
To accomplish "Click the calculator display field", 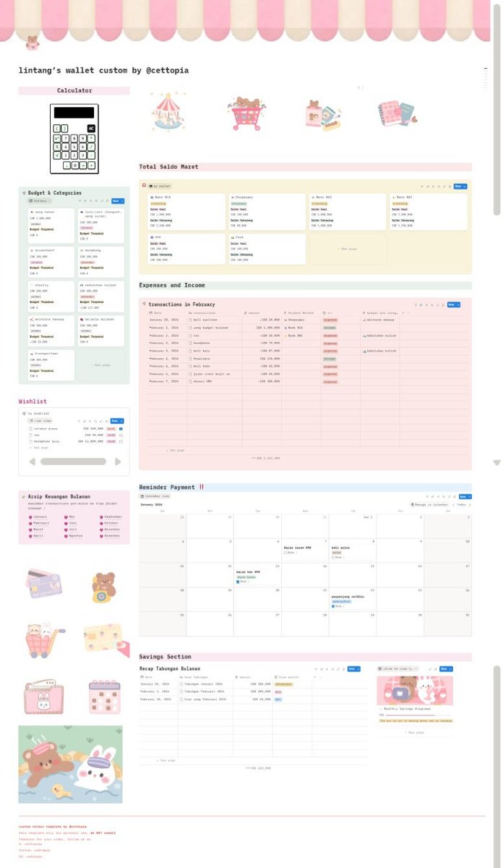I will tap(74, 113).
